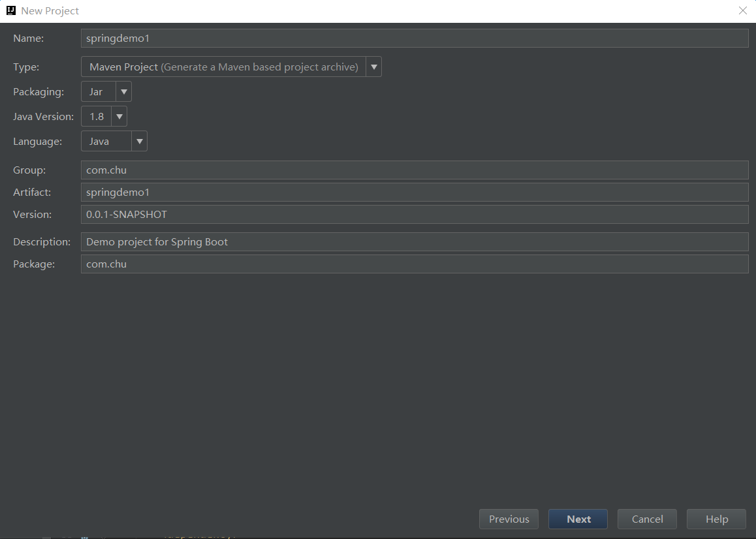Click the Description text field
The width and height of the screenshot is (756, 539).
(x=414, y=242)
